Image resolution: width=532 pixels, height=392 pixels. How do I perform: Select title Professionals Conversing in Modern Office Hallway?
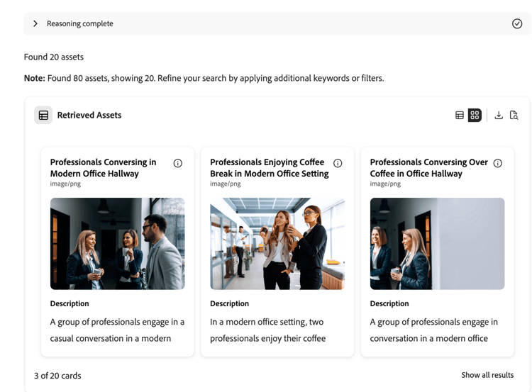(x=103, y=168)
